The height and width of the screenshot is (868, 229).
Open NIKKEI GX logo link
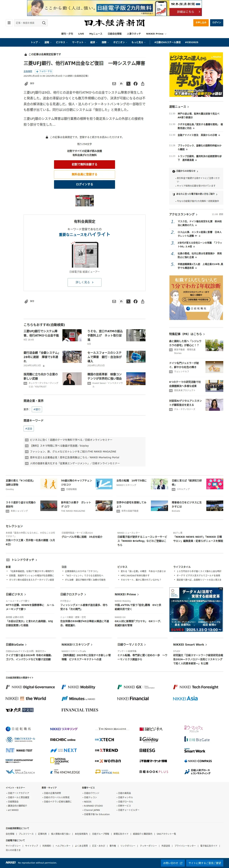coord(136,687)
